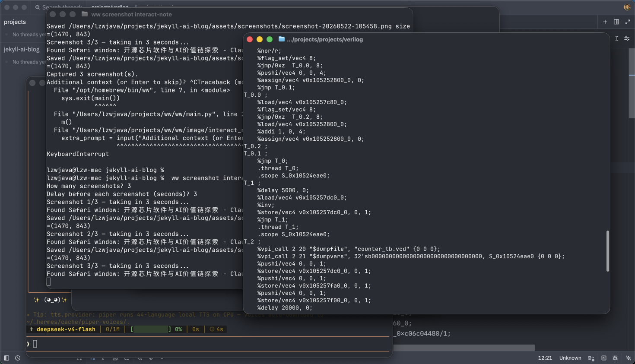Click the "Delay before each screenshot" line

pos(122,194)
